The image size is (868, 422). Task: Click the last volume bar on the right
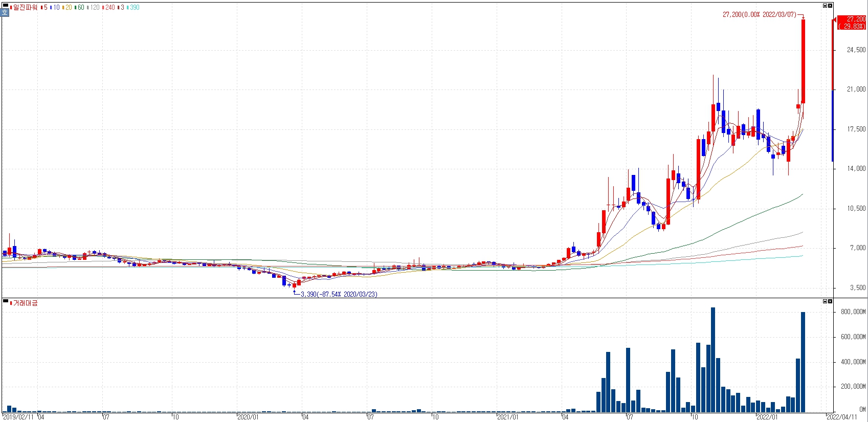[803, 362]
